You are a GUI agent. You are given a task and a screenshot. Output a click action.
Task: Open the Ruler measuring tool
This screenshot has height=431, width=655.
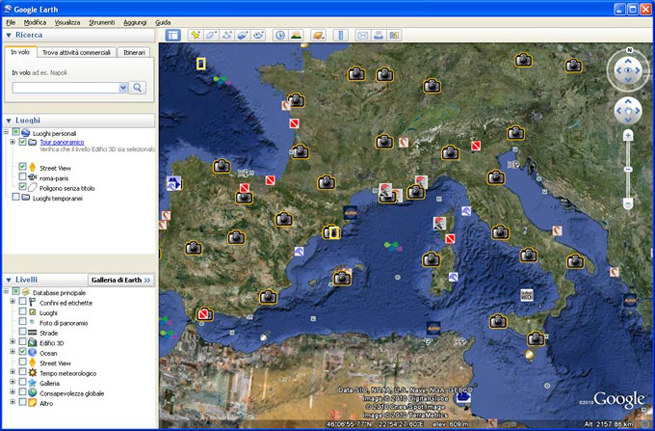pyautogui.click(x=340, y=35)
